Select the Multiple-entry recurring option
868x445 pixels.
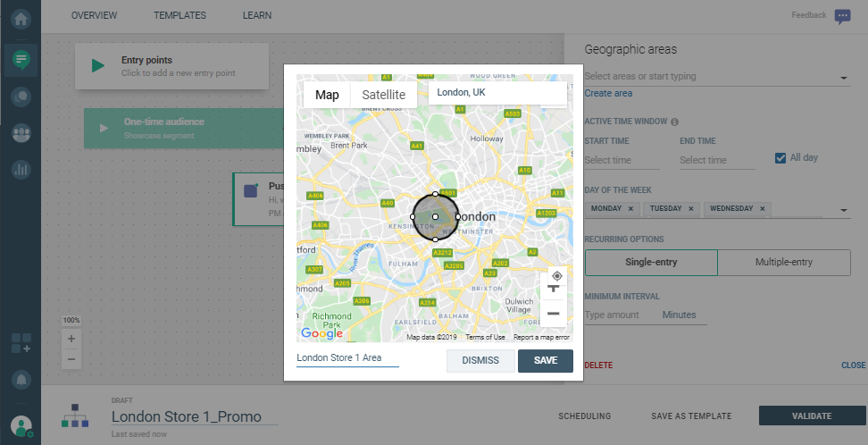click(784, 263)
